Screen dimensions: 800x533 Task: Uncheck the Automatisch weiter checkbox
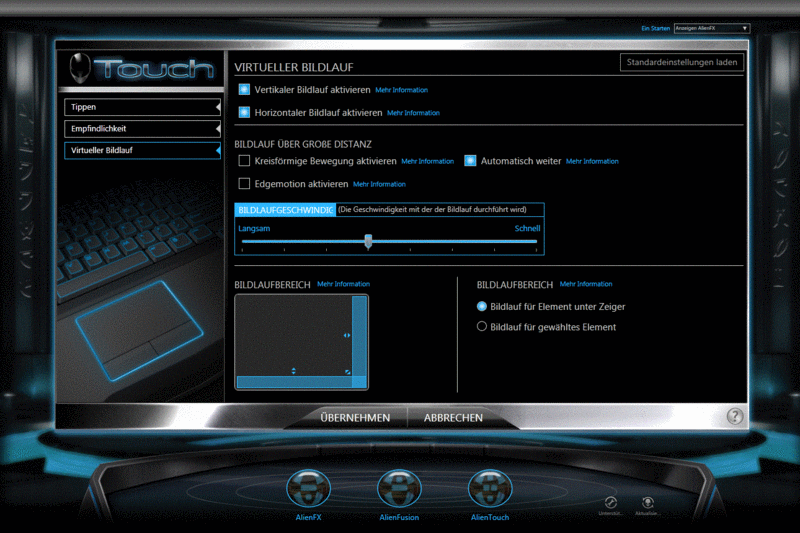[x=470, y=161]
